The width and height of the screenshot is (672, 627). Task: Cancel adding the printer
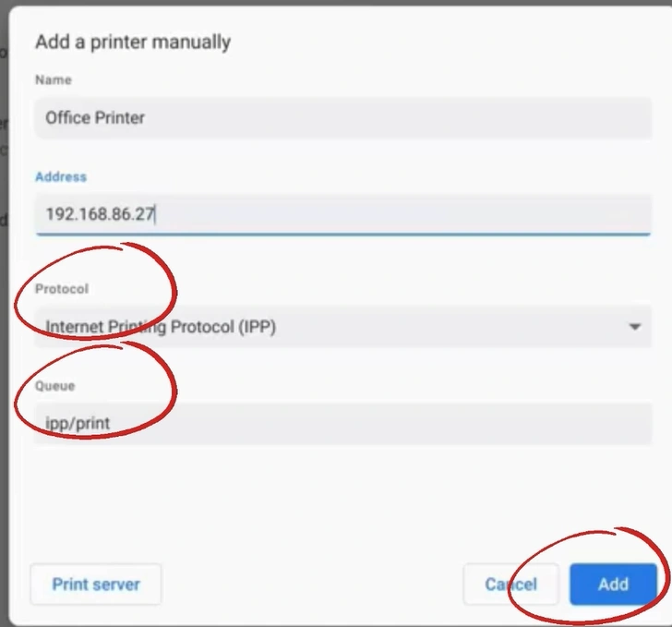coord(510,584)
